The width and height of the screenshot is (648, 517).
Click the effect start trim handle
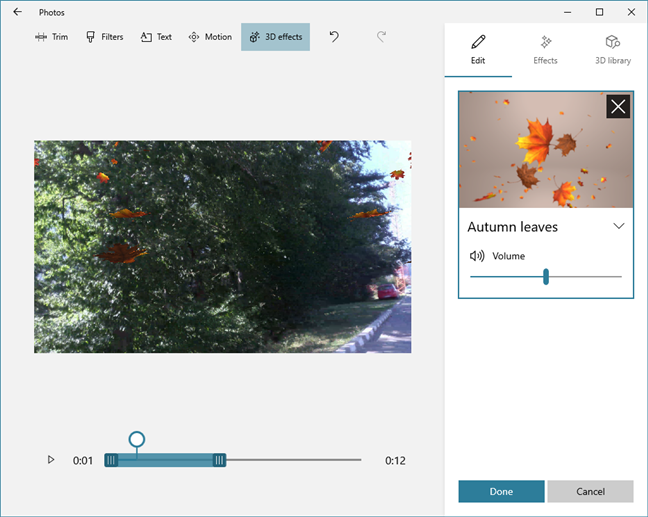point(111,460)
